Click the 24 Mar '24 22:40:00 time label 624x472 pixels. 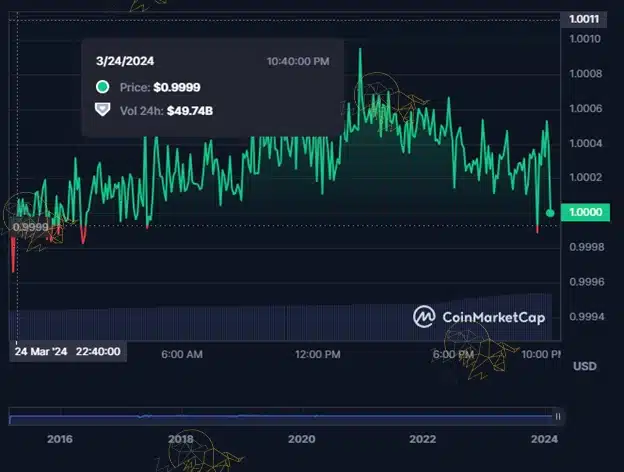(x=68, y=352)
